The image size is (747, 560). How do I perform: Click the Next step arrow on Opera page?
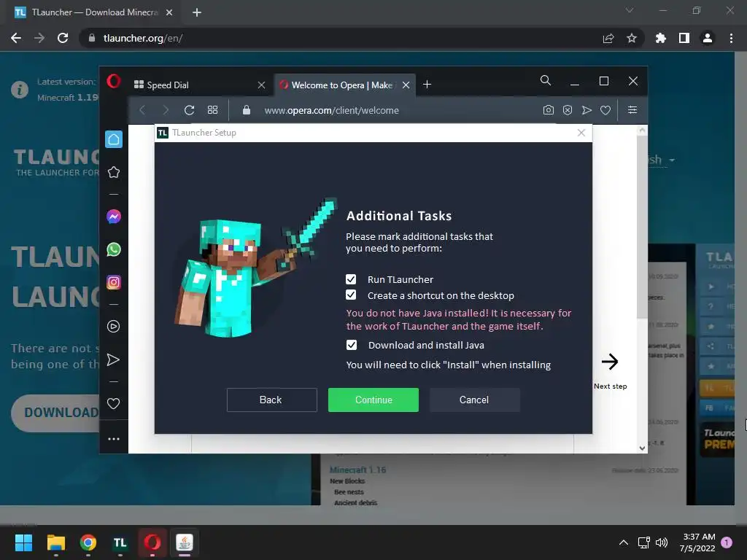[x=610, y=362]
